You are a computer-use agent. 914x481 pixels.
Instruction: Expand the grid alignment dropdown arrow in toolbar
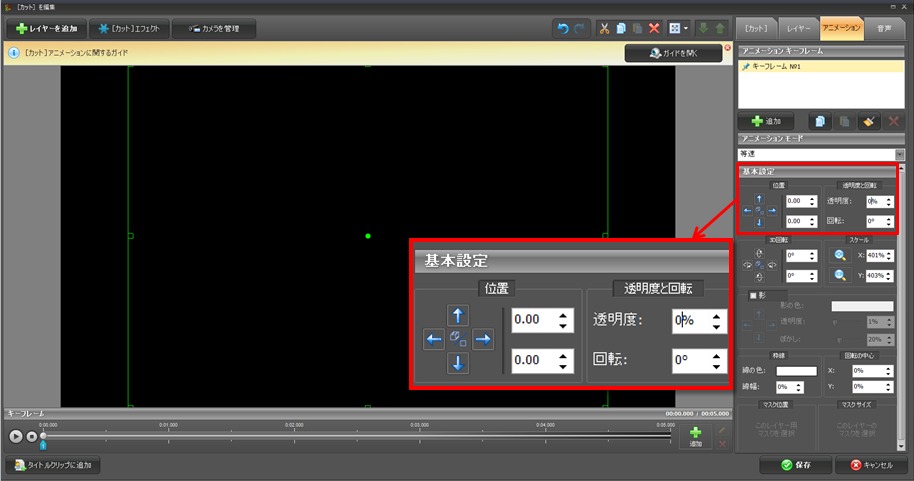point(687,29)
